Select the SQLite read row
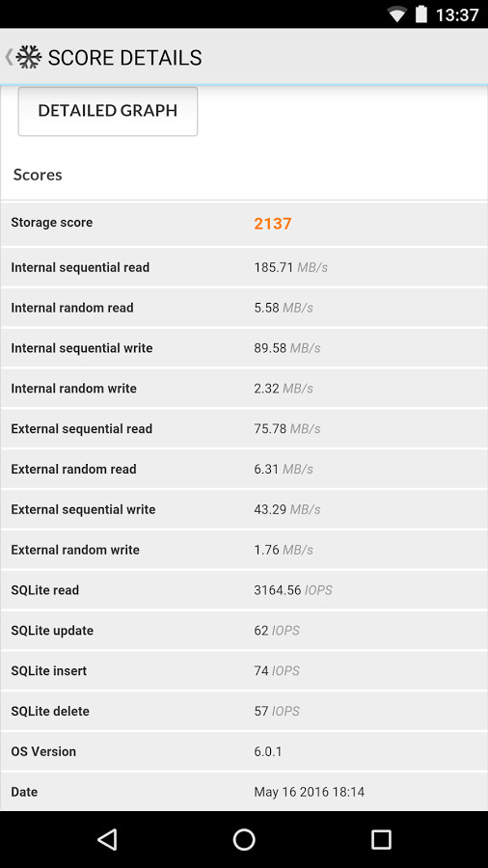This screenshot has height=868, width=488. pos(244,590)
